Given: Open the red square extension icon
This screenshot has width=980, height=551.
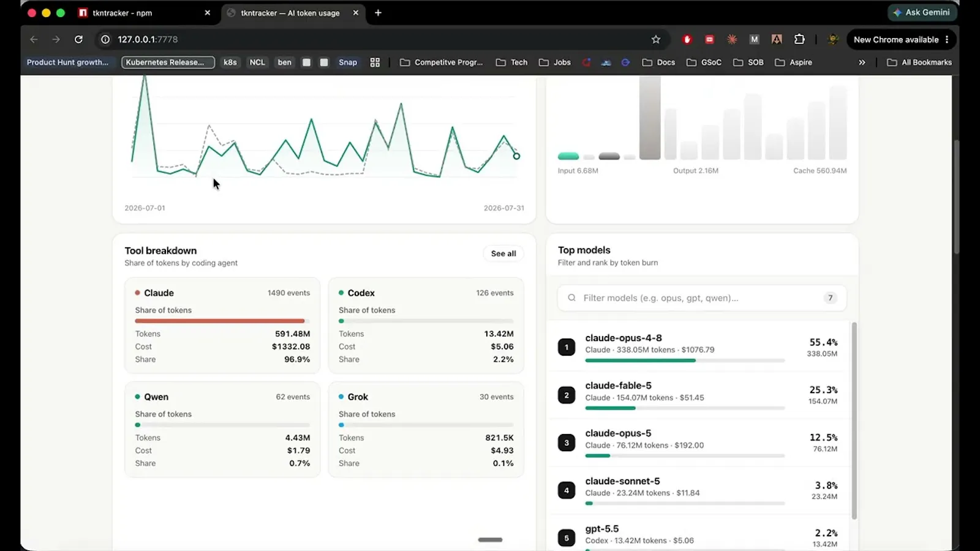Looking at the screenshot, I should coord(709,39).
